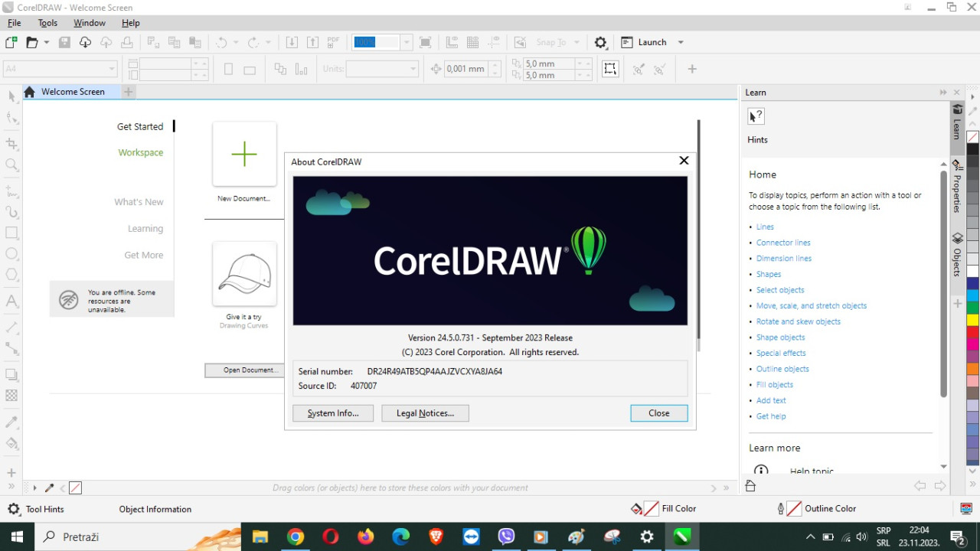Select the Interactive Fill tool in toolbox

[11, 443]
